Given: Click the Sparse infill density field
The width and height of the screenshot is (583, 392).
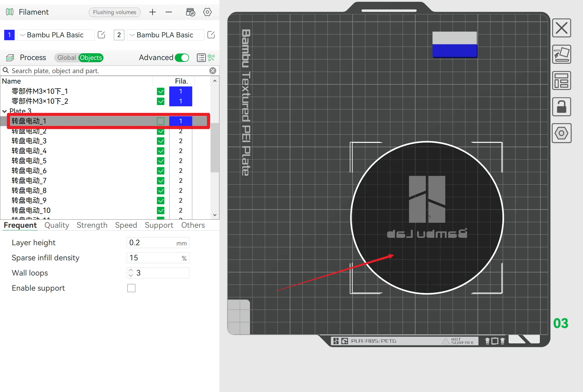Looking at the screenshot, I should click(x=158, y=258).
